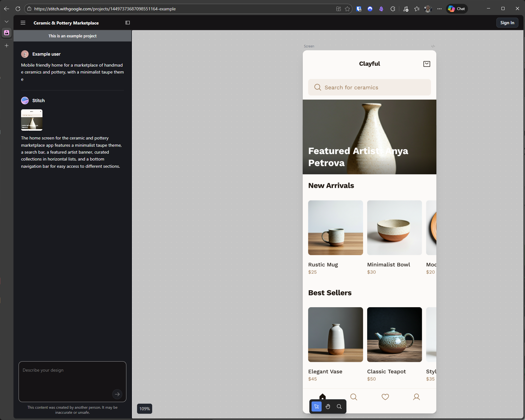Screen dimensions: 525x420
Task: Select the heart favorites tab in preview
Action: coord(385,397)
